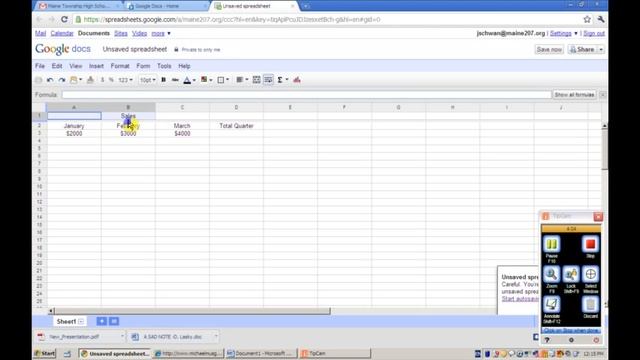Viewport: 640px width, 360px height.
Task: Click the Calendar link
Action: [62, 33]
